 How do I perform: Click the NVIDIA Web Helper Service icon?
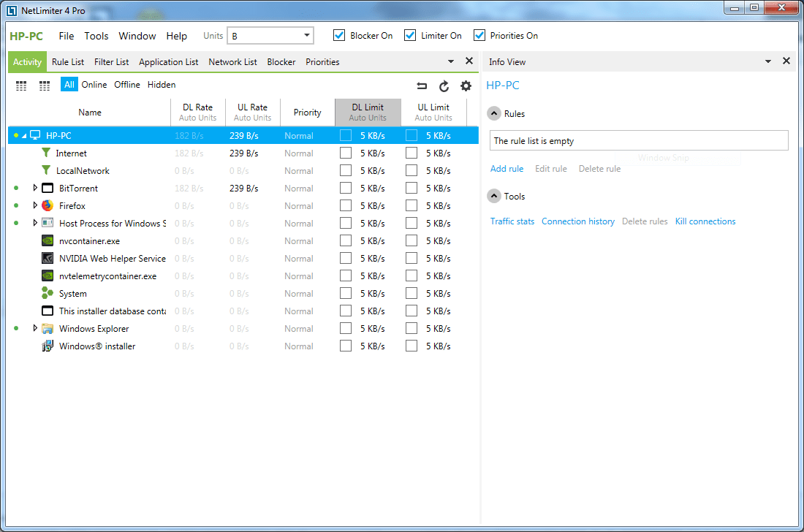point(48,258)
